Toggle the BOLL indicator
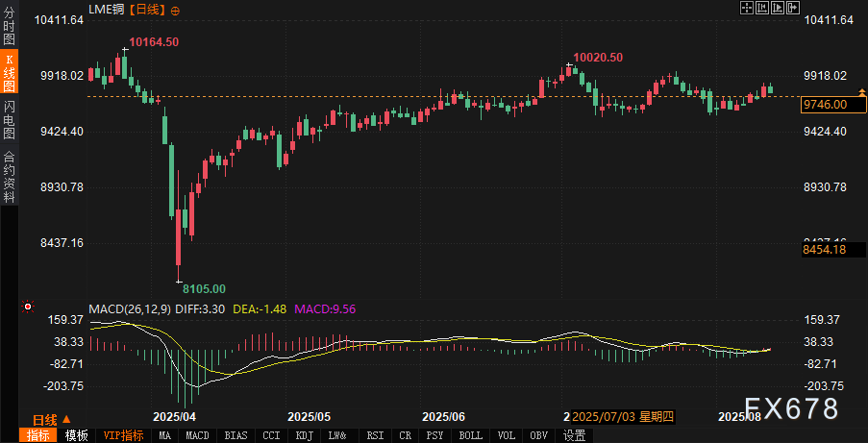The width and height of the screenshot is (868, 443). click(x=470, y=435)
